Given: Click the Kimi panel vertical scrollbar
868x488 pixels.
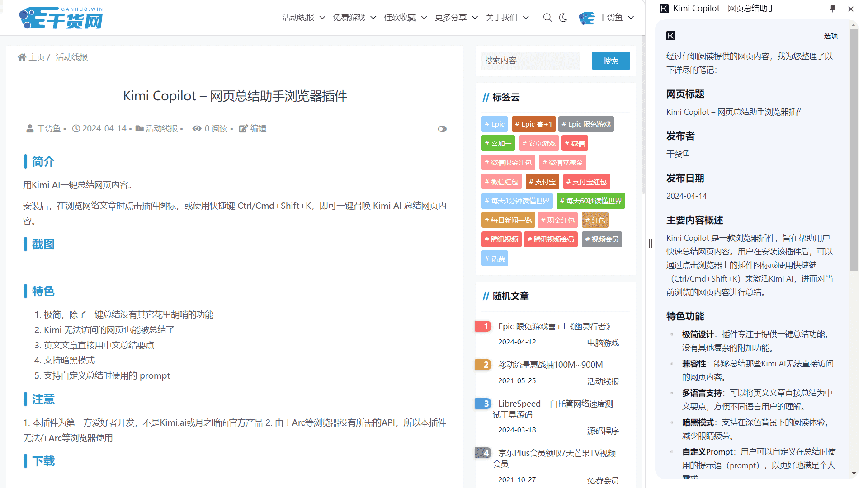Looking at the screenshot, I should [x=854, y=150].
